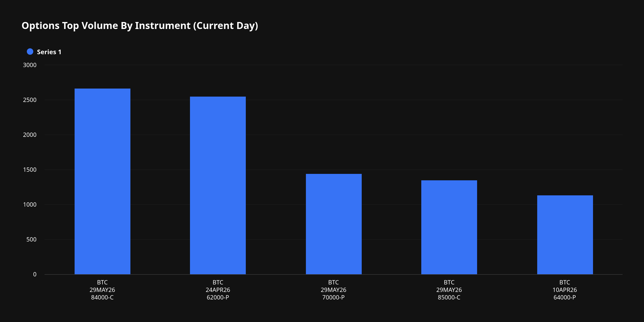644x322 pixels.
Task: Select the BTC 29MAY26 85000-C bar
Action: click(449, 227)
